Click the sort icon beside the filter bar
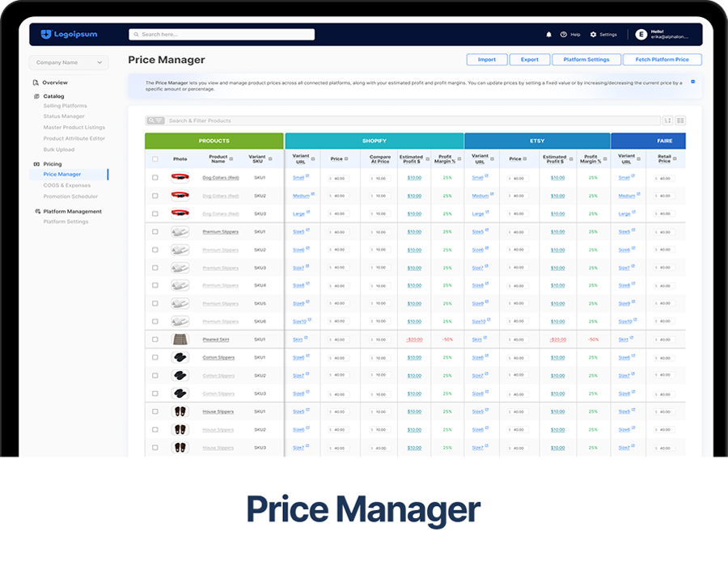Screen dimensions: 728x561 click(x=668, y=120)
